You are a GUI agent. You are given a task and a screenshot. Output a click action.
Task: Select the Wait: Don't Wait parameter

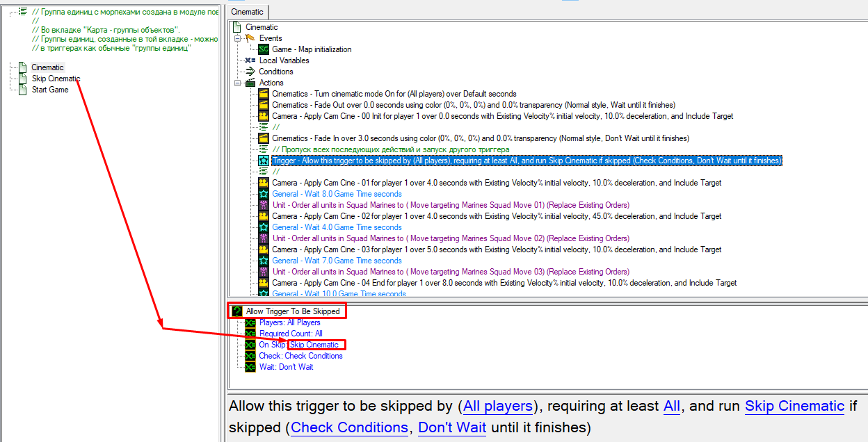(287, 367)
